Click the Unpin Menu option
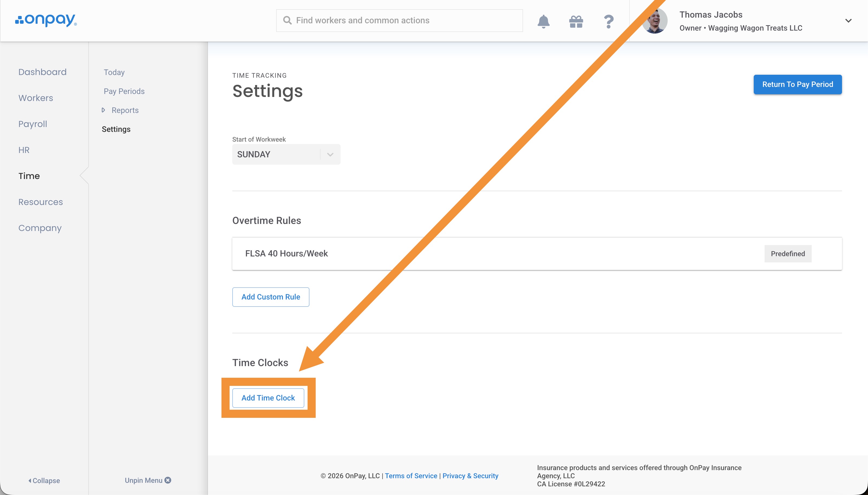Image resolution: width=868 pixels, height=495 pixels. click(148, 480)
